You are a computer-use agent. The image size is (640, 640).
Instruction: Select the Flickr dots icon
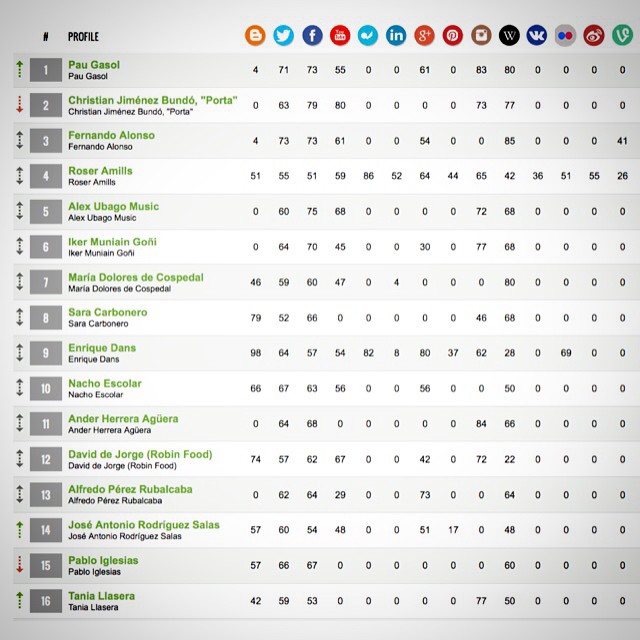click(566, 36)
